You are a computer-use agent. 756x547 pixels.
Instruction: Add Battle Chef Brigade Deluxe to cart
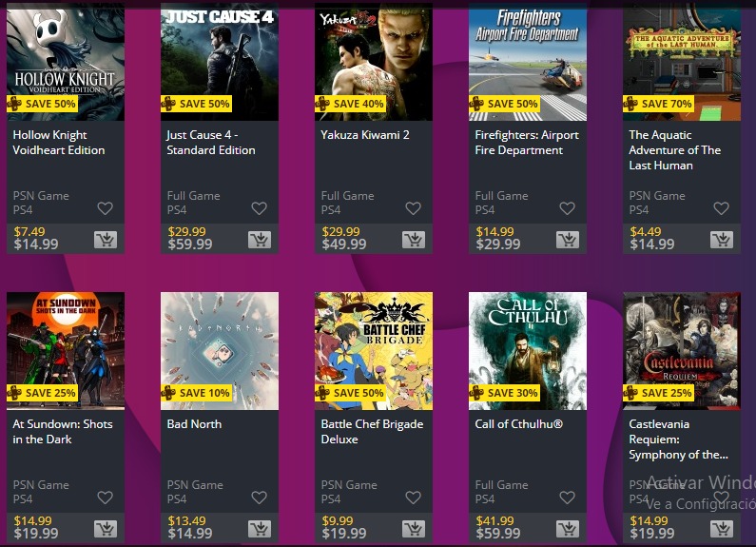(414, 529)
